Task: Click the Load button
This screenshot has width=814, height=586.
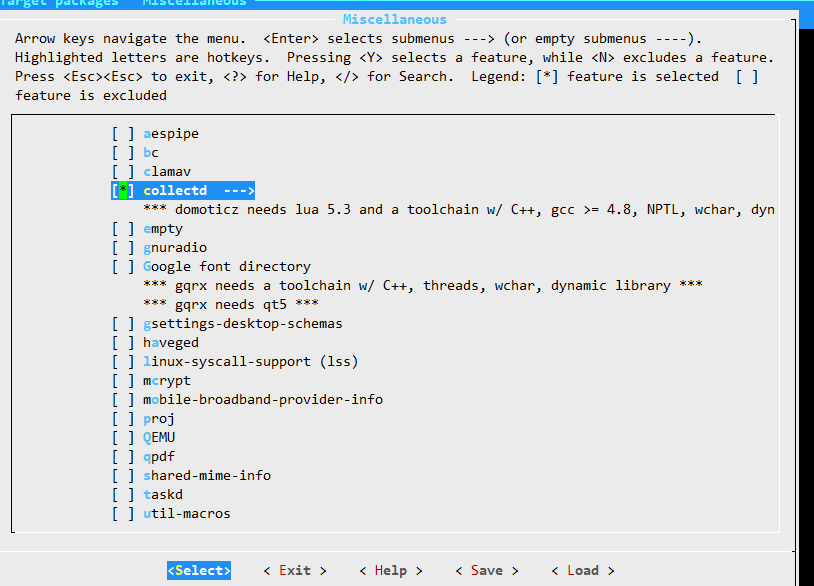Action: pyautogui.click(x=583, y=570)
